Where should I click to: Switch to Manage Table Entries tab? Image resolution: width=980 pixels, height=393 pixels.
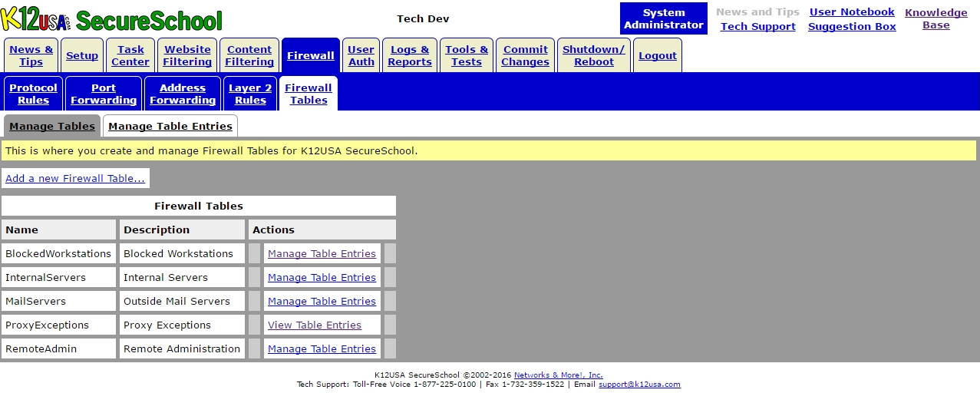point(170,126)
